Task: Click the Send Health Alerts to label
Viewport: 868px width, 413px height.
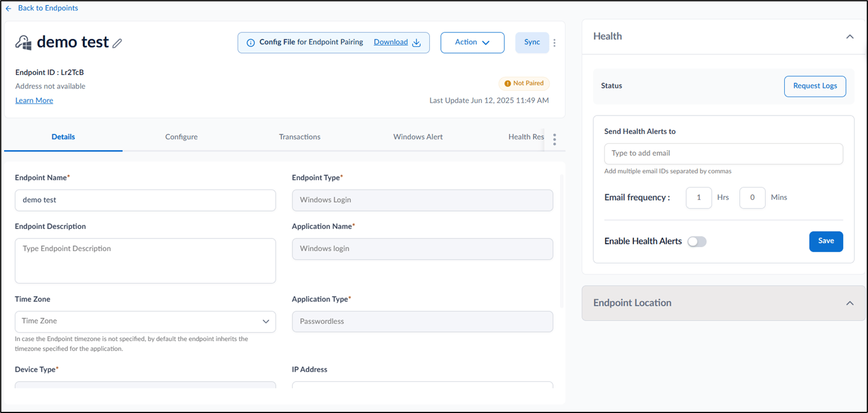Action: click(640, 132)
